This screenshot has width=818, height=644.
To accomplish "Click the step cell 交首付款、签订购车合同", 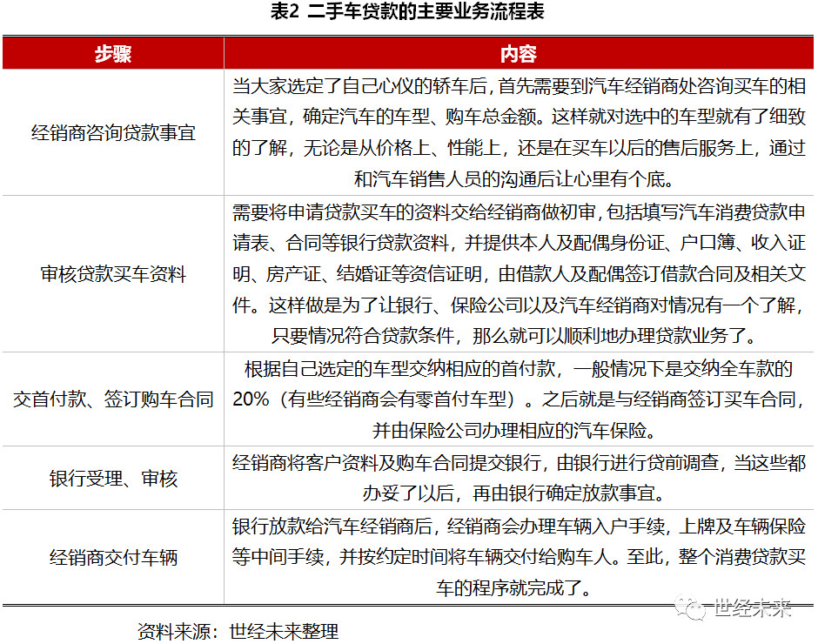I will click(113, 399).
